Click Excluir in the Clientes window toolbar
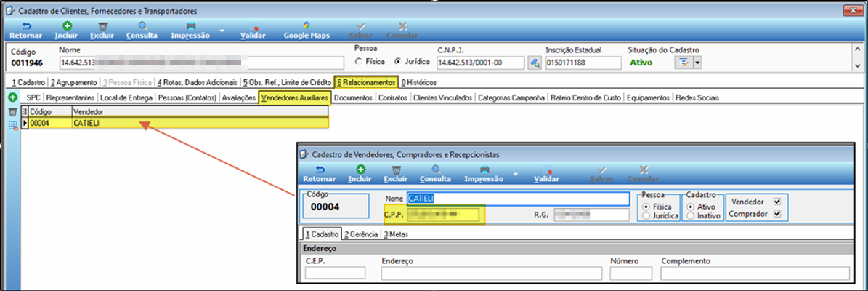 [102, 31]
